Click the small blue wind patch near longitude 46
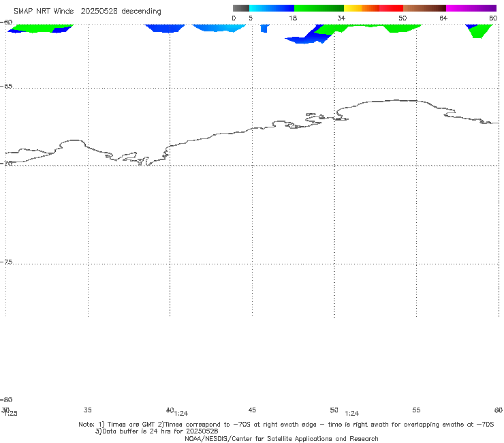This screenshot has width=504, height=443. (x=264, y=29)
